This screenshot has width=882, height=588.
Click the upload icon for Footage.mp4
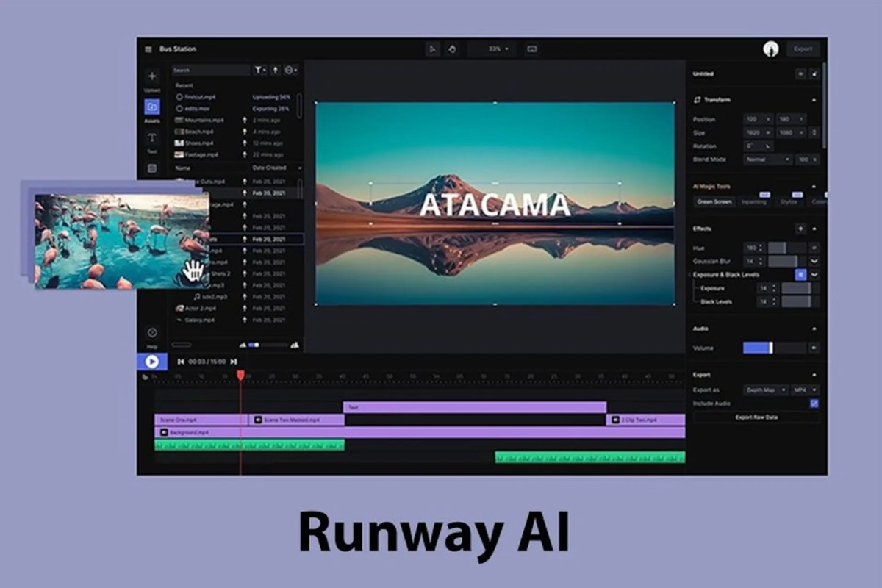[x=244, y=155]
